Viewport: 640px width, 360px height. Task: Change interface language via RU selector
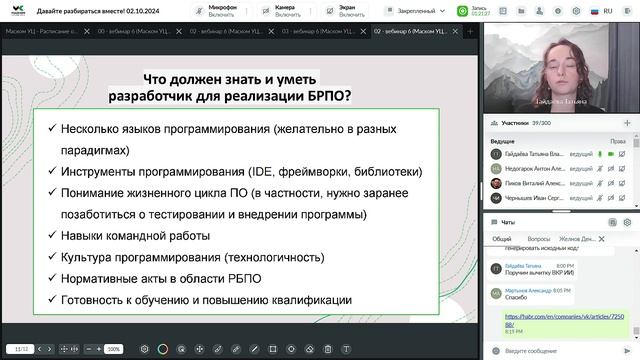click(x=602, y=11)
